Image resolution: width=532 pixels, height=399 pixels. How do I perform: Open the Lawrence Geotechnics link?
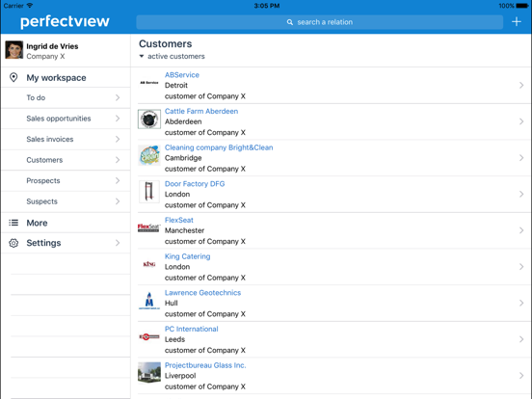tap(203, 293)
